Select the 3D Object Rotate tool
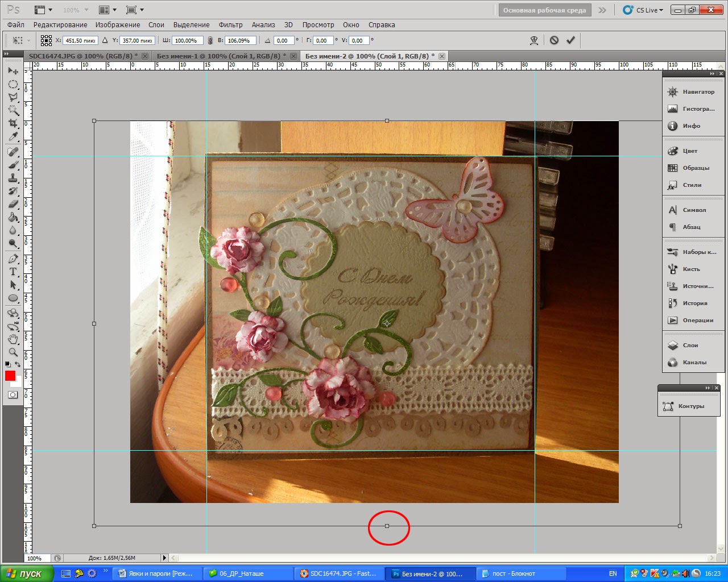Screen dimensions: 728x582 pos(13,313)
